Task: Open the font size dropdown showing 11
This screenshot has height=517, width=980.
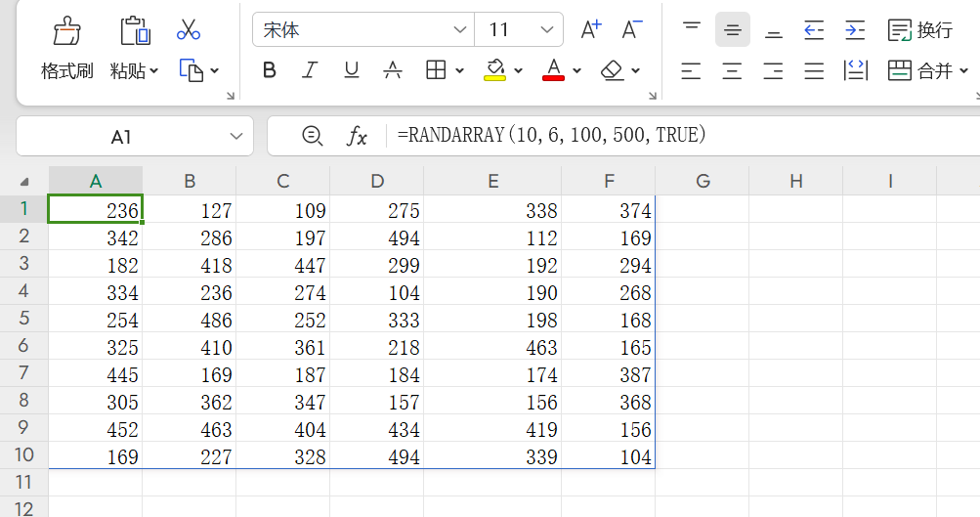Action: (x=547, y=30)
